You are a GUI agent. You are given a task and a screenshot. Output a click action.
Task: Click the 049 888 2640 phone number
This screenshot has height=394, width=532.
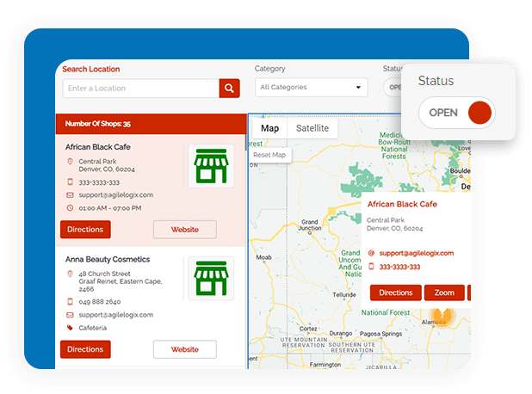pos(99,302)
